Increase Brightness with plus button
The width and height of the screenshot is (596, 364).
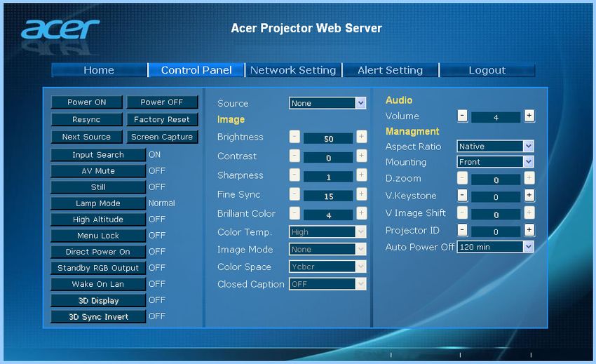point(362,137)
